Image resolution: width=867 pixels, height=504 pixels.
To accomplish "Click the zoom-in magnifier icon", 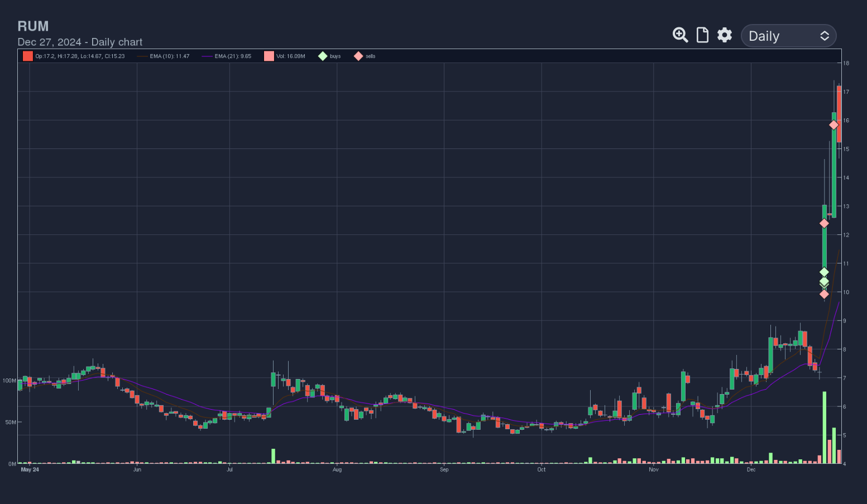I will [680, 35].
